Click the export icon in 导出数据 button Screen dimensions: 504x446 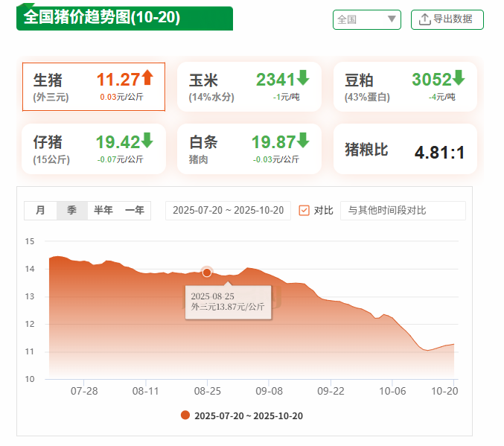(x=424, y=19)
